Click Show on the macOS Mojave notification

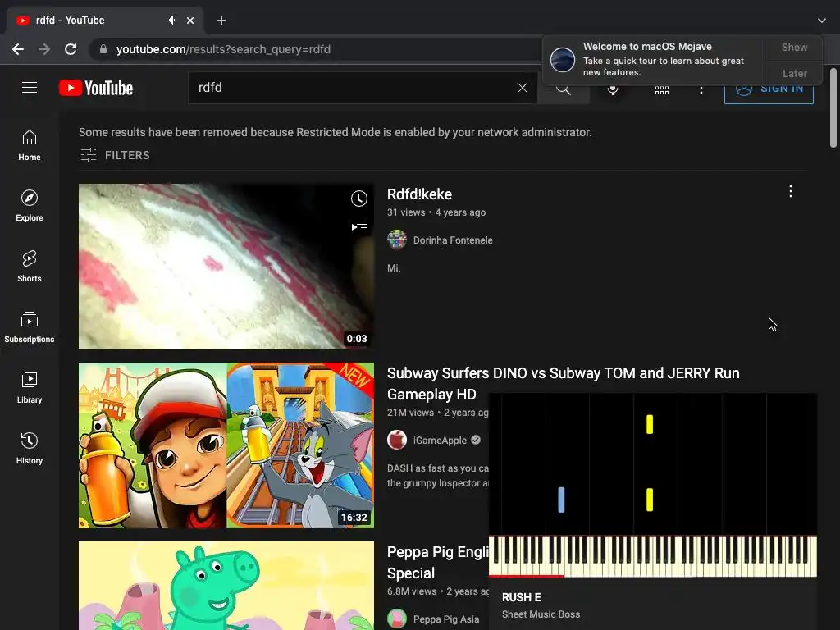[x=794, y=47]
